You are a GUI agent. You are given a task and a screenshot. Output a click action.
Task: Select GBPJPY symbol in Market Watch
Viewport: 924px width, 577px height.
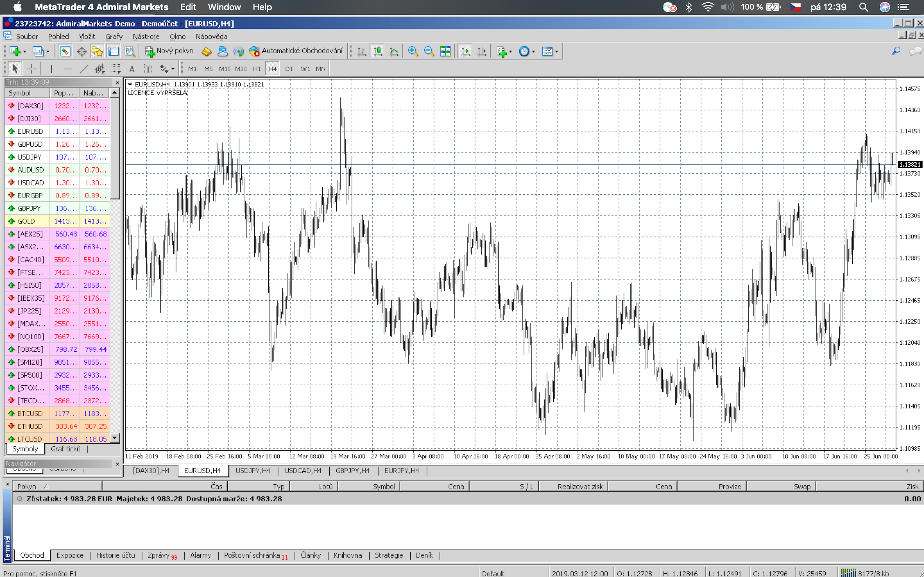pyautogui.click(x=29, y=208)
